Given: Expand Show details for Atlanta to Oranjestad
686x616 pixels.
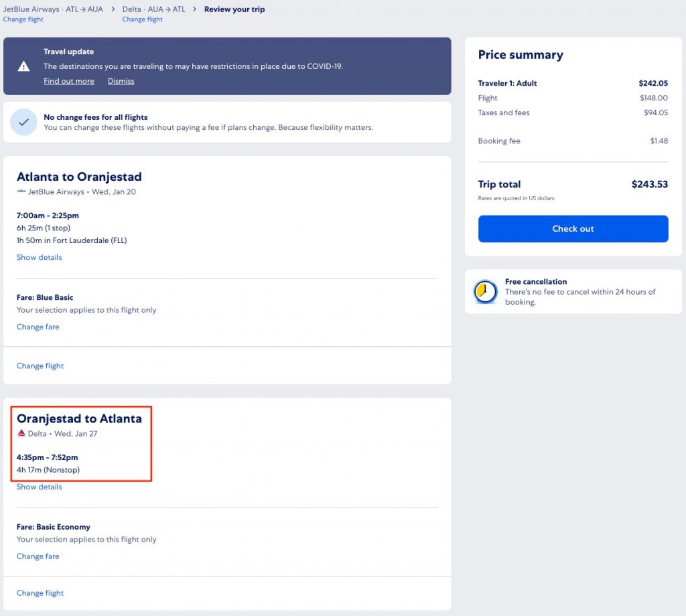Looking at the screenshot, I should click(39, 257).
